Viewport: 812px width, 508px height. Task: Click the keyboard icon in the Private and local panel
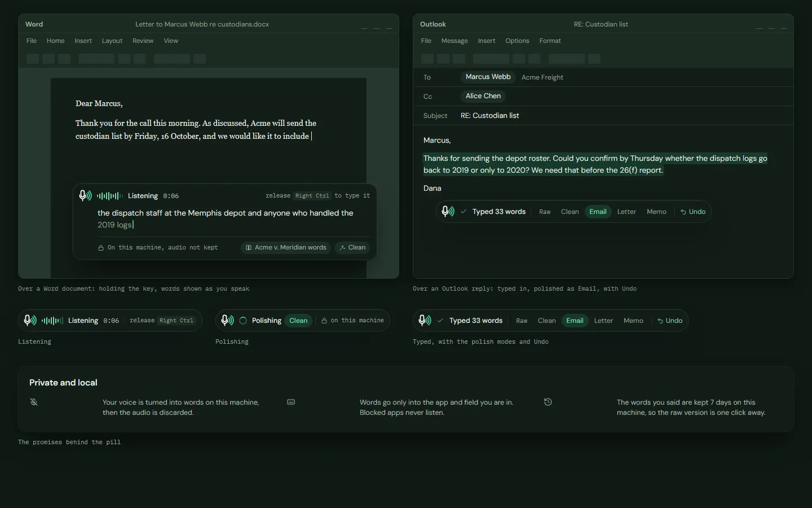tap(291, 402)
